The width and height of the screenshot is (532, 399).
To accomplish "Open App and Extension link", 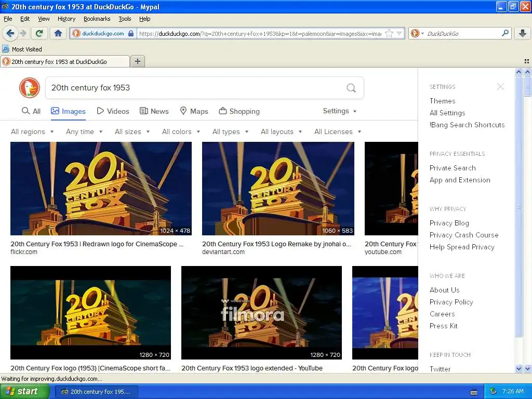I will [460, 180].
